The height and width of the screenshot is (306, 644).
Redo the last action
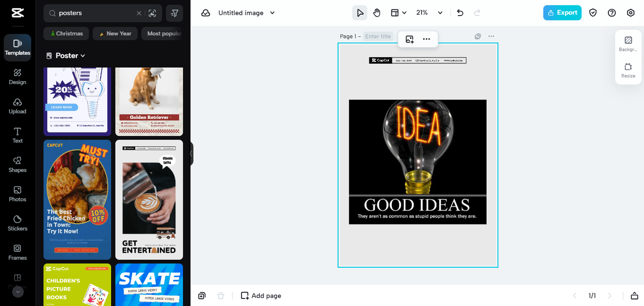pos(477,13)
